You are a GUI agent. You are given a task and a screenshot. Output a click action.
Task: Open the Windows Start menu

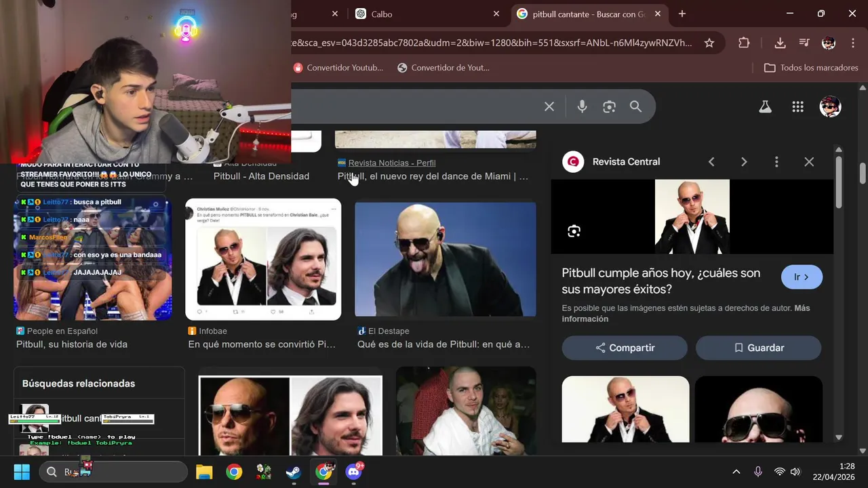point(22,472)
